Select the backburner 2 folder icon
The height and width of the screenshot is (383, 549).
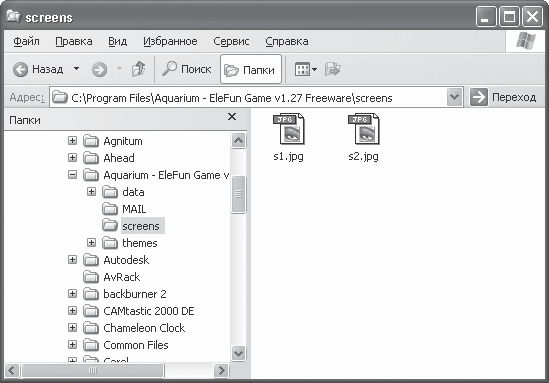coord(91,294)
